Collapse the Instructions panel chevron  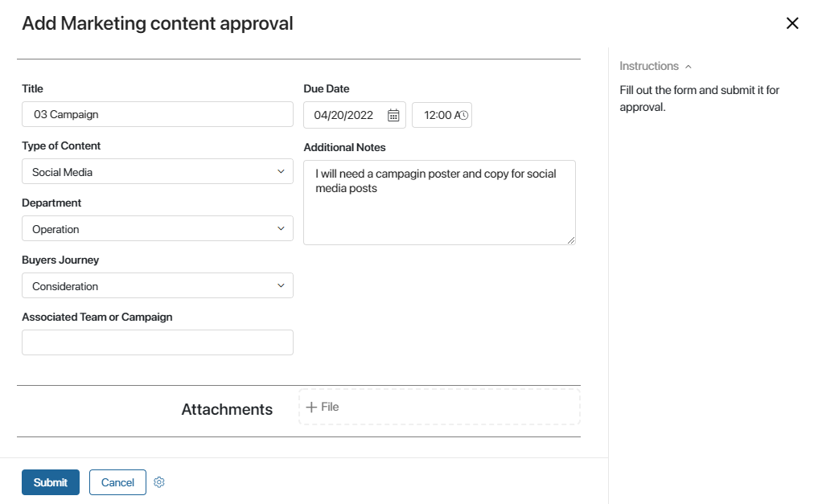(x=688, y=67)
